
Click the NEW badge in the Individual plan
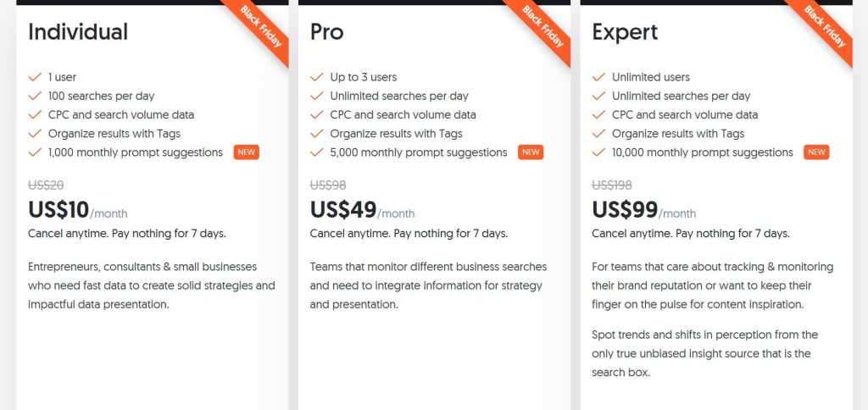[247, 152]
